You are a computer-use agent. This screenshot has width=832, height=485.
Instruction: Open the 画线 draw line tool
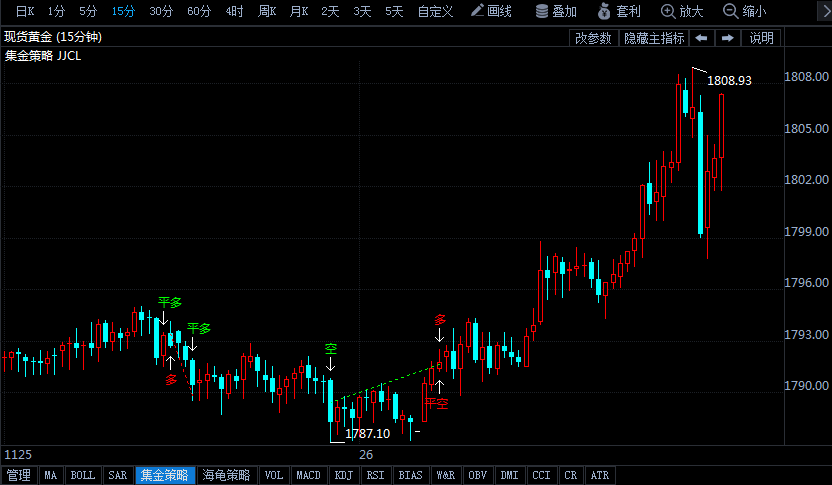coord(491,11)
